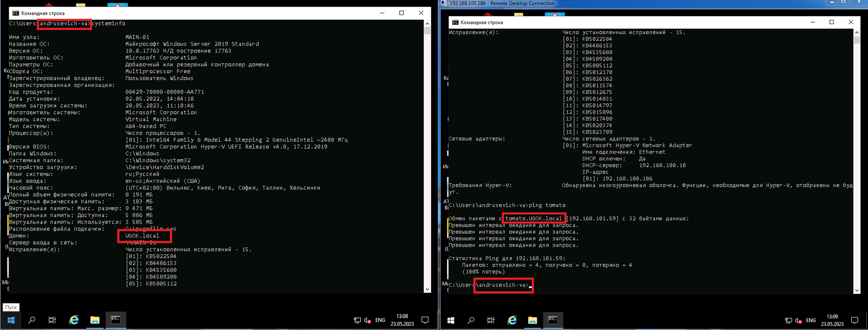Image resolution: width=868 pixels, height=330 pixels.
Task: Click scroll-down arrow in remote Command Prompt
Action: coord(857,290)
